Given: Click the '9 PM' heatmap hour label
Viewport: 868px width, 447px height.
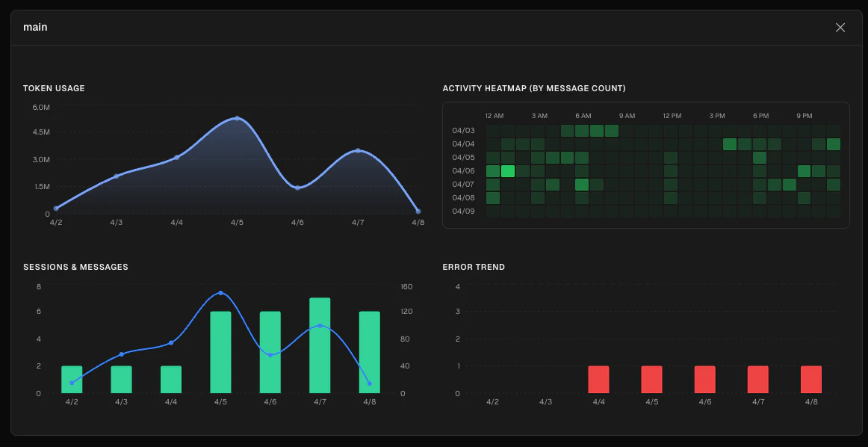Looking at the screenshot, I should tap(805, 116).
